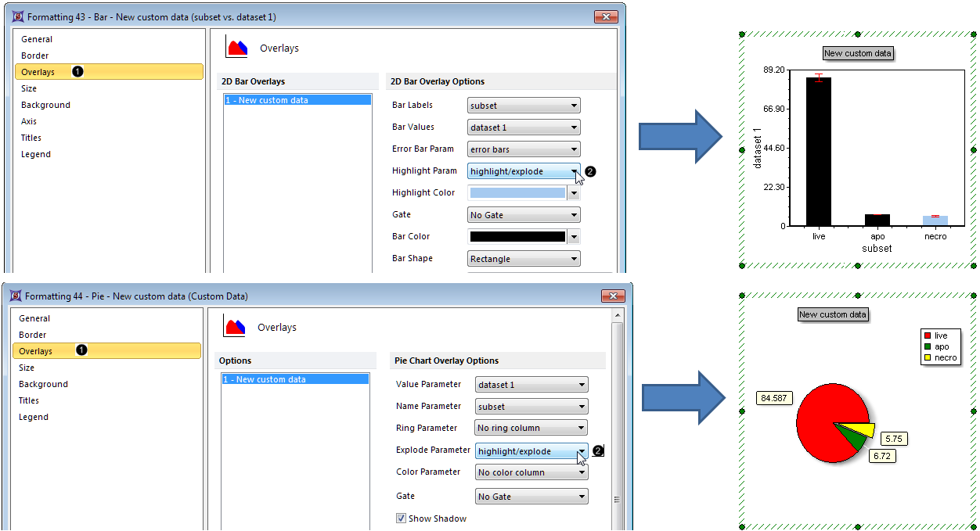Viewport: 980px width, 531px height.
Task: Toggle the Show Shadow checkbox
Action: coord(402,518)
